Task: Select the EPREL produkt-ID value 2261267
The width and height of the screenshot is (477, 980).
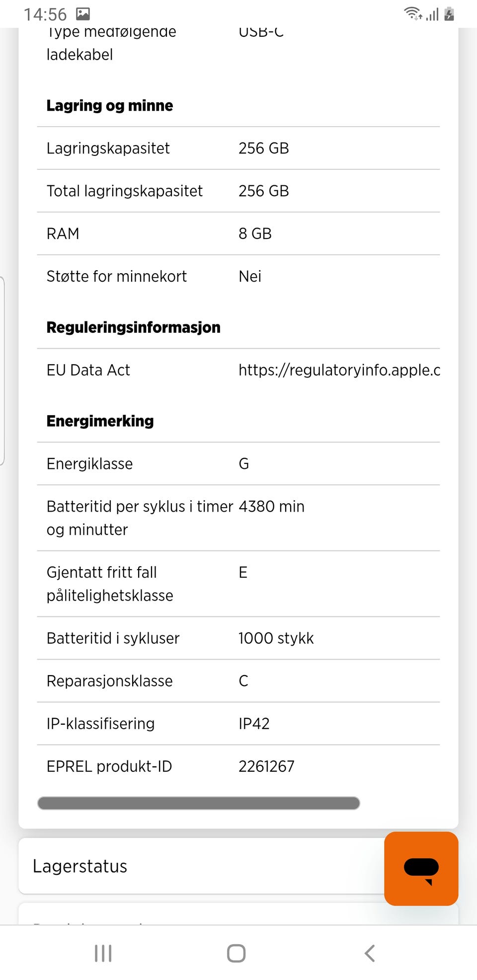Action: (x=266, y=766)
